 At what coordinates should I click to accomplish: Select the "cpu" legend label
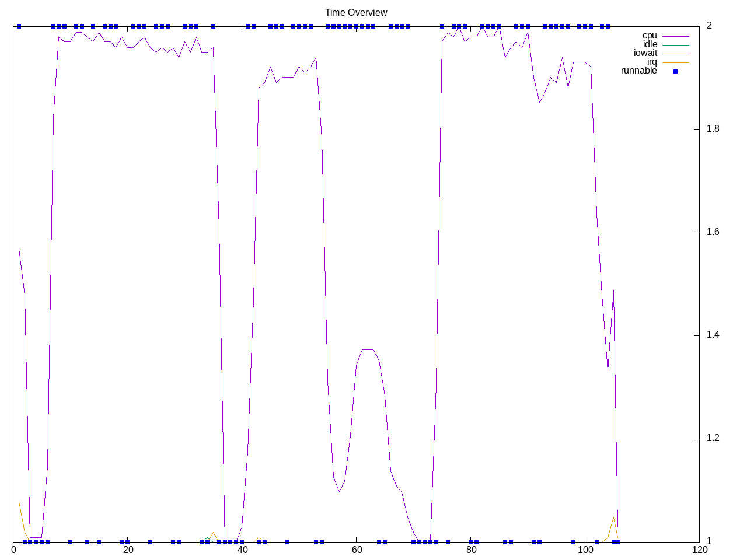click(649, 36)
